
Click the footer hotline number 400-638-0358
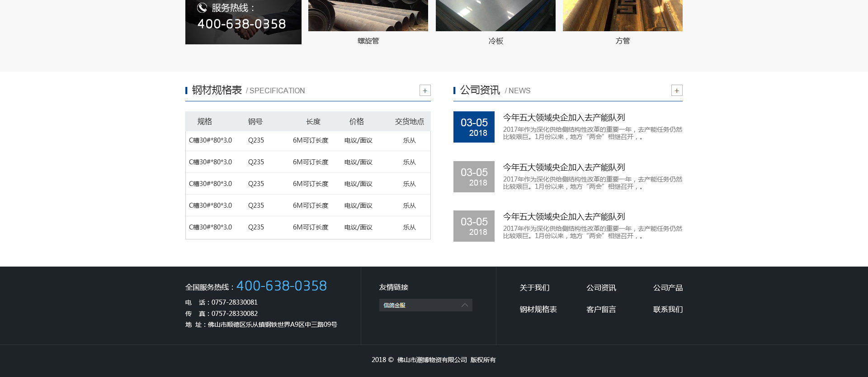pos(281,286)
